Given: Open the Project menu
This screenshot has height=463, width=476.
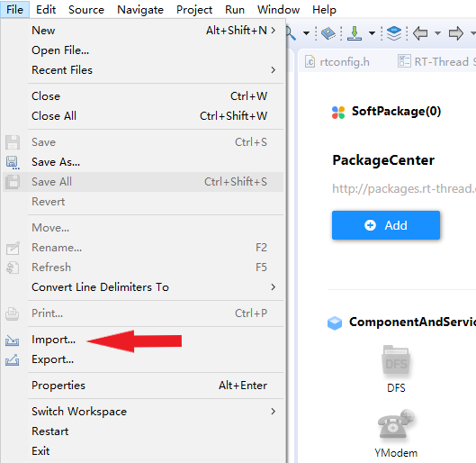Looking at the screenshot, I should (x=194, y=10).
